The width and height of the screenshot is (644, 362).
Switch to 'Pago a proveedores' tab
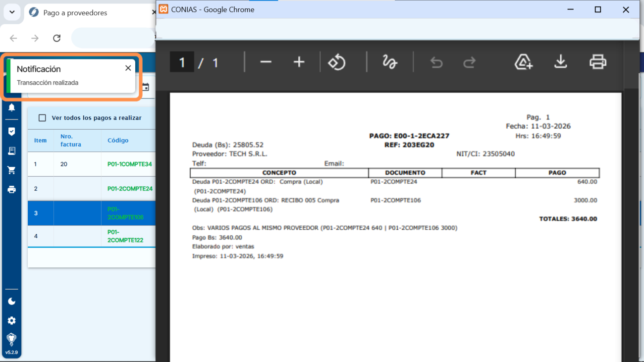74,13
